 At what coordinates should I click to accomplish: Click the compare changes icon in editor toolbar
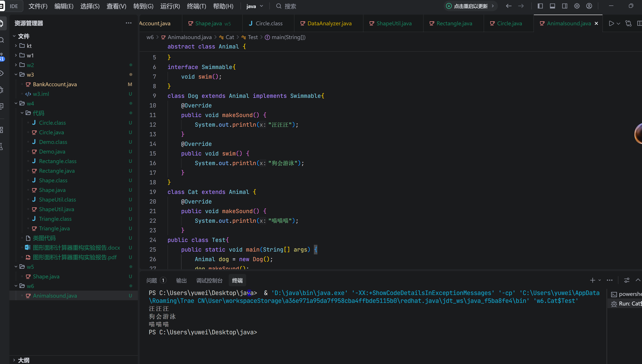point(628,24)
